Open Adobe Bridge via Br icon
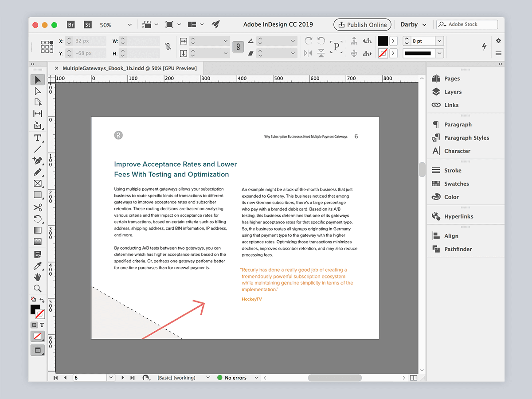This screenshot has height=399, width=532. [70, 25]
